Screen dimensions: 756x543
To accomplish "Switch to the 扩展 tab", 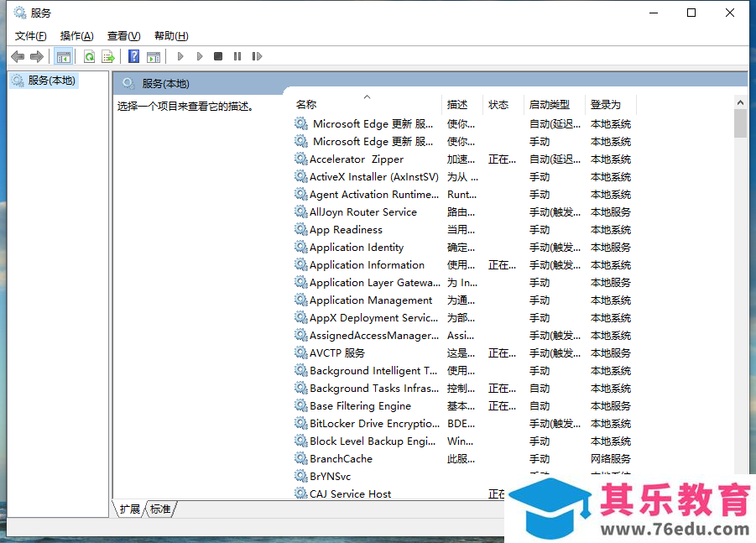I will [129, 509].
